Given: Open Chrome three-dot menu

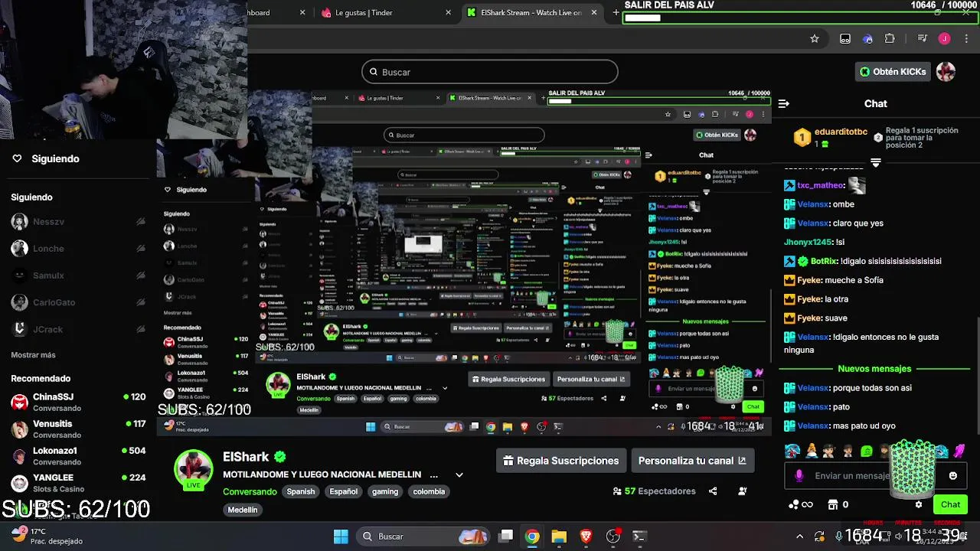Looking at the screenshot, I should pyautogui.click(x=966, y=38).
